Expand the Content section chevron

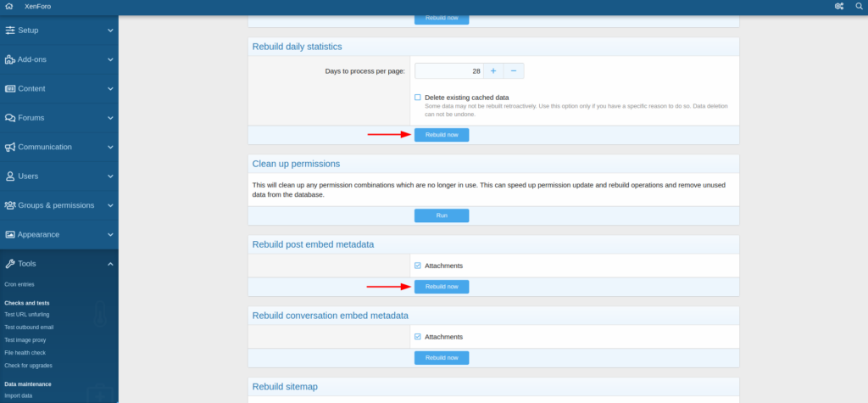(110, 89)
